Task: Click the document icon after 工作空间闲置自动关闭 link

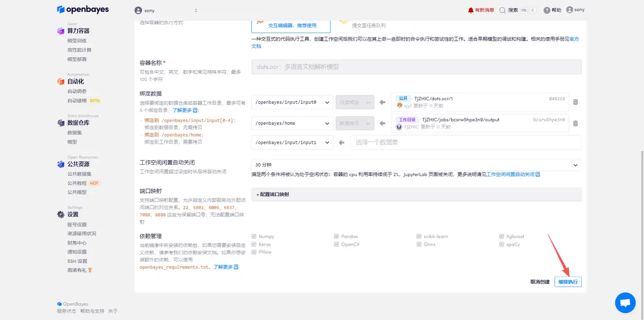Action: click(538, 174)
